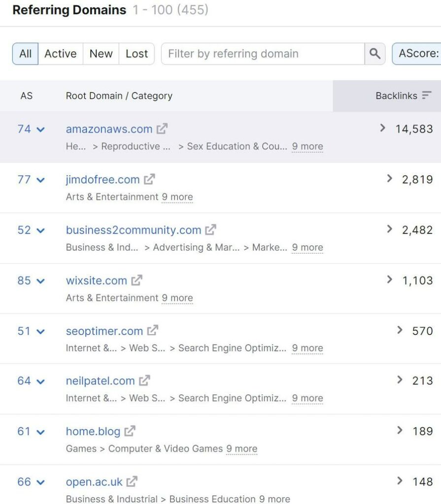Open the amazonaws.com domain link
This screenshot has width=441, height=504.
pos(109,129)
